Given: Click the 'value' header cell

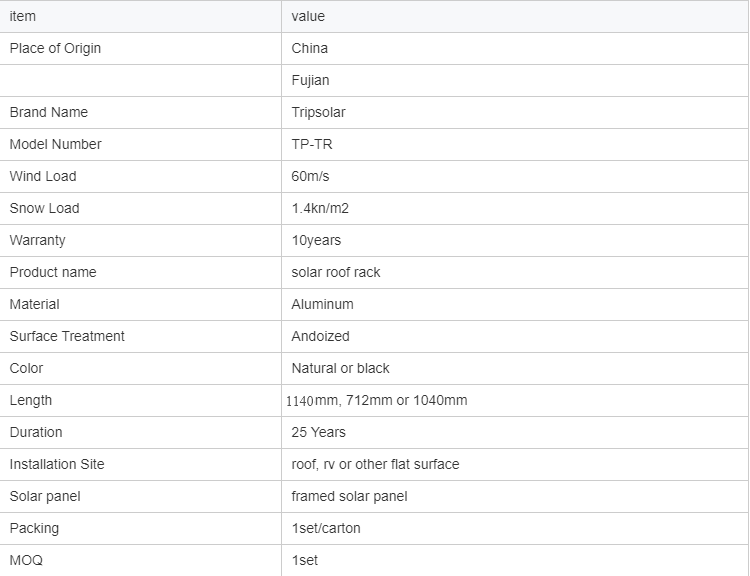Looking at the screenshot, I should (x=308, y=16).
